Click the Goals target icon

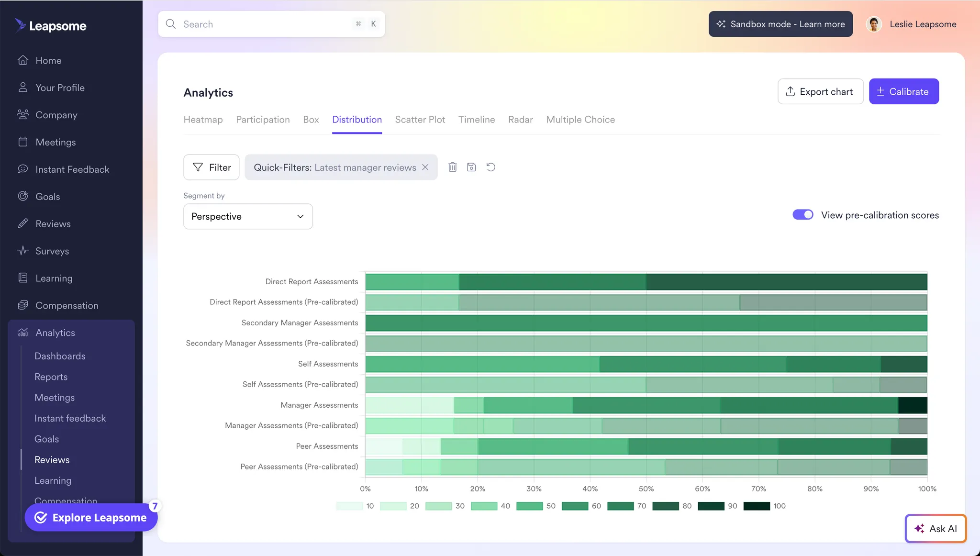pyautogui.click(x=23, y=197)
